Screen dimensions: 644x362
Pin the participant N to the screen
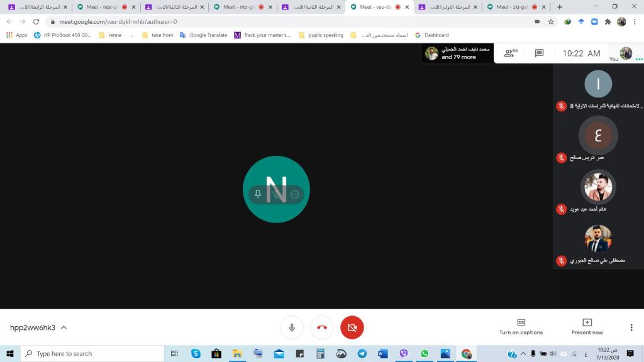pyautogui.click(x=258, y=194)
